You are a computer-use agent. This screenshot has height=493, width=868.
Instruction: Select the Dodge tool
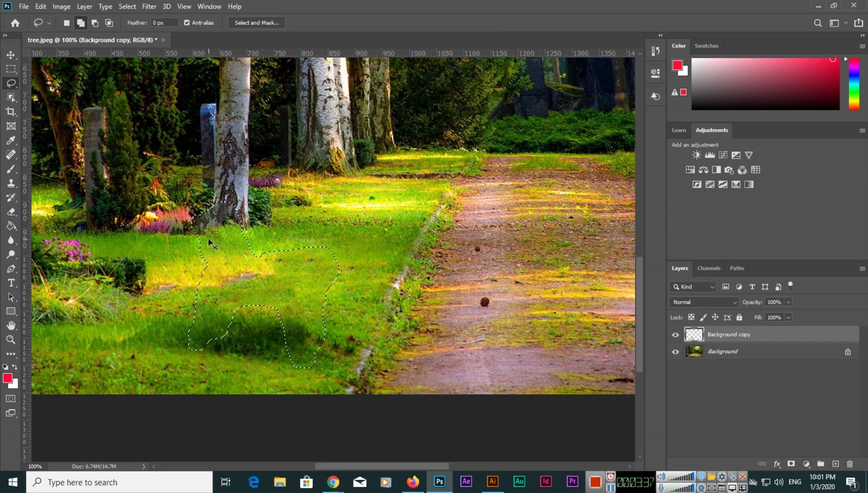[x=11, y=255]
